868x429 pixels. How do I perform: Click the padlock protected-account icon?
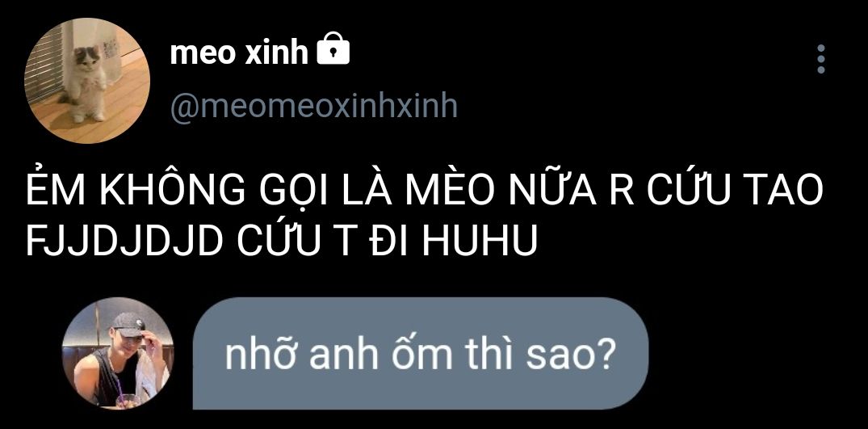333,48
